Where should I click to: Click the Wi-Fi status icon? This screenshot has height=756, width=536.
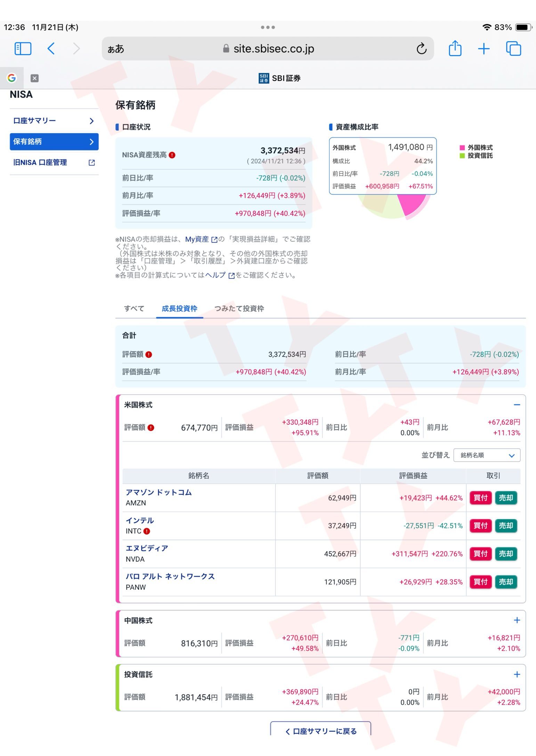click(x=487, y=27)
